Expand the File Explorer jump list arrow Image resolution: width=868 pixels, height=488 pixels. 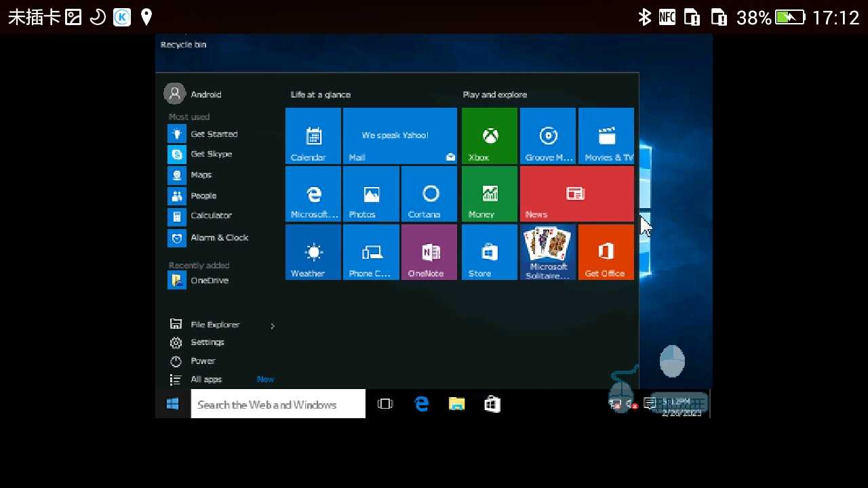pos(273,326)
